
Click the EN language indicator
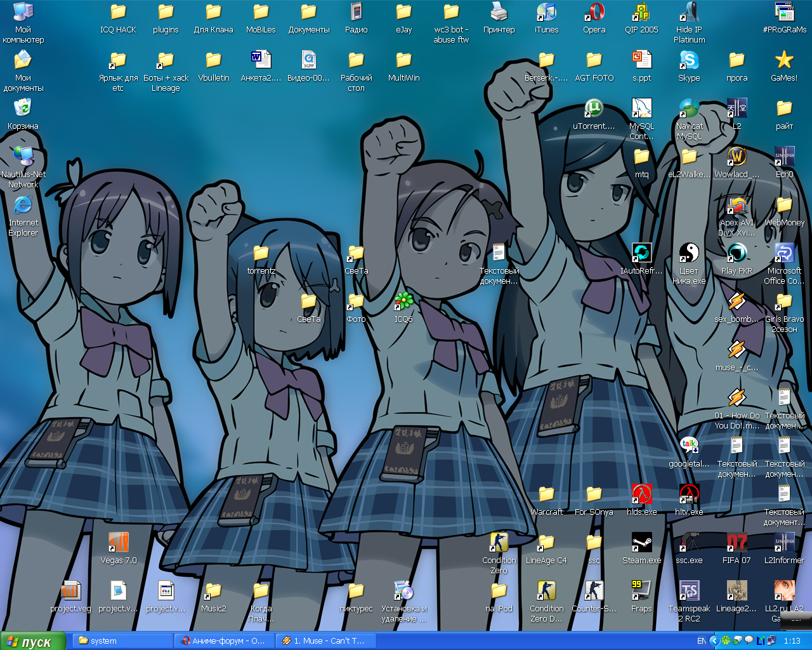click(x=701, y=641)
